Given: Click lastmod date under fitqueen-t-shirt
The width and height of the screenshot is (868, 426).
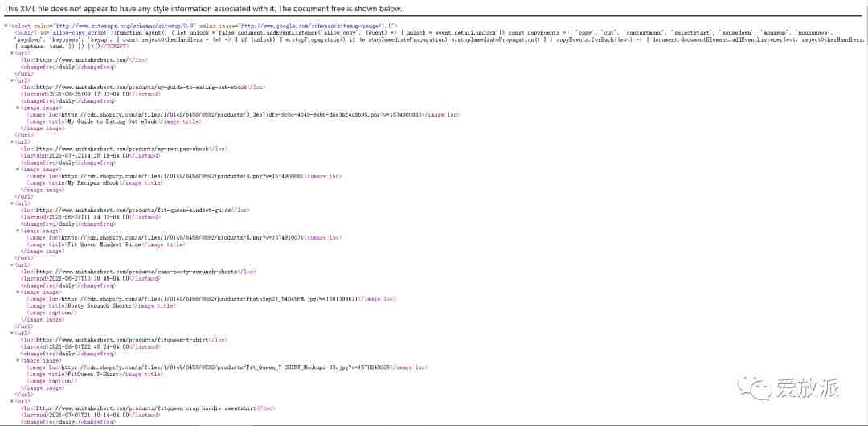Looking at the screenshot, I should [x=89, y=346].
